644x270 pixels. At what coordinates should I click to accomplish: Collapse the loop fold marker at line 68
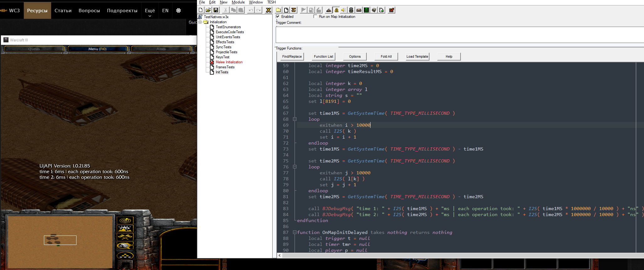coord(295,119)
